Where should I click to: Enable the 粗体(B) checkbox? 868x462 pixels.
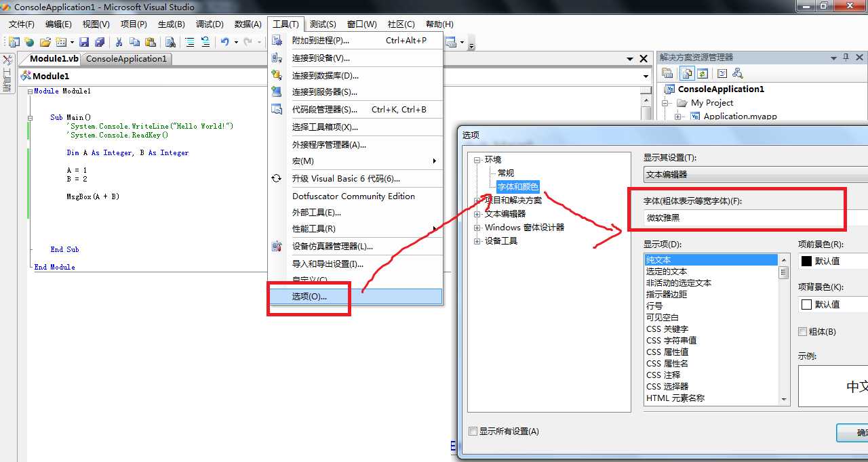803,332
